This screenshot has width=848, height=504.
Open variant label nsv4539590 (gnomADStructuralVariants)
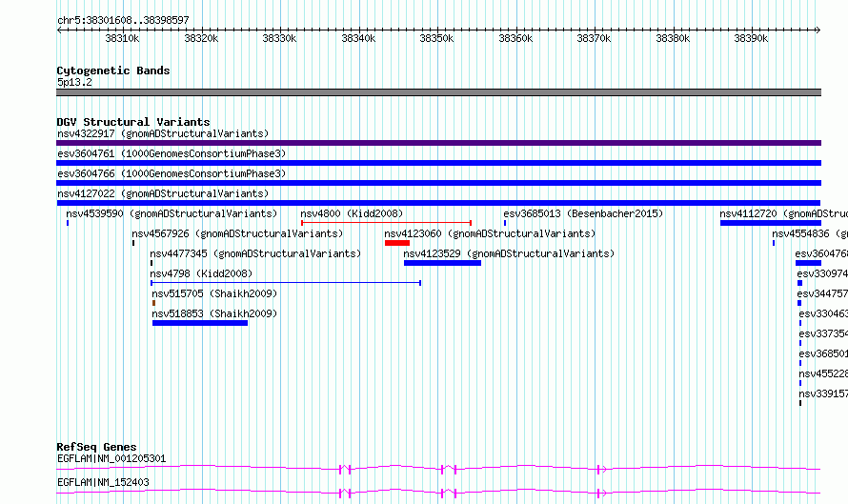tap(172, 213)
